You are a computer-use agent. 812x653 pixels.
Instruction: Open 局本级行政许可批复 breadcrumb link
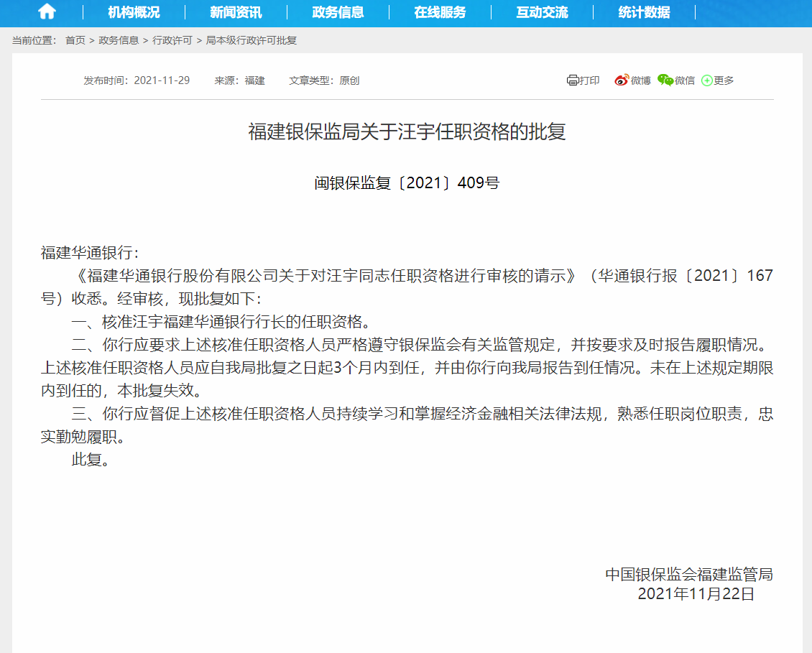(x=251, y=40)
